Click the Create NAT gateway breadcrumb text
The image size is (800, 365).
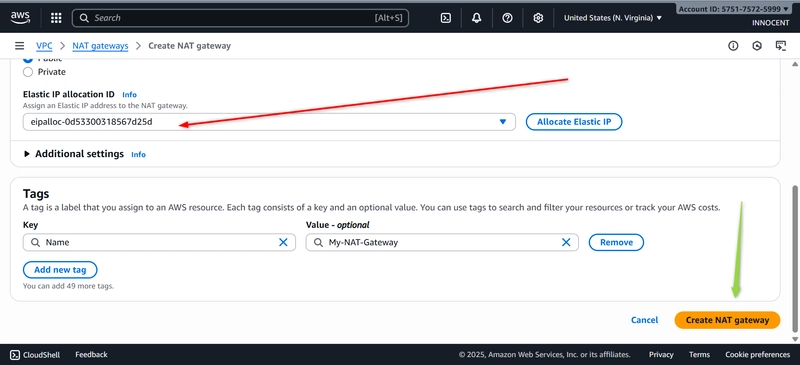coord(189,46)
